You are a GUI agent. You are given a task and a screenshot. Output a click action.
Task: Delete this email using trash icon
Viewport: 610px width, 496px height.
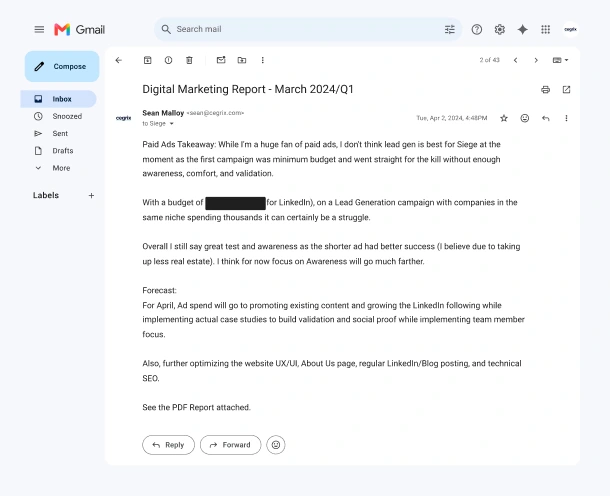pyautogui.click(x=189, y=60)
